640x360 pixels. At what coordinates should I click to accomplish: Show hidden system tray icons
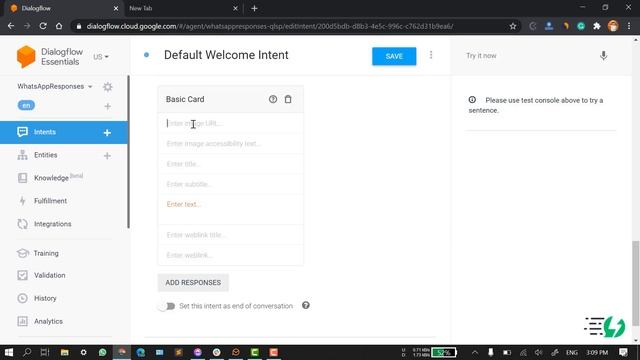coord(475,352)
